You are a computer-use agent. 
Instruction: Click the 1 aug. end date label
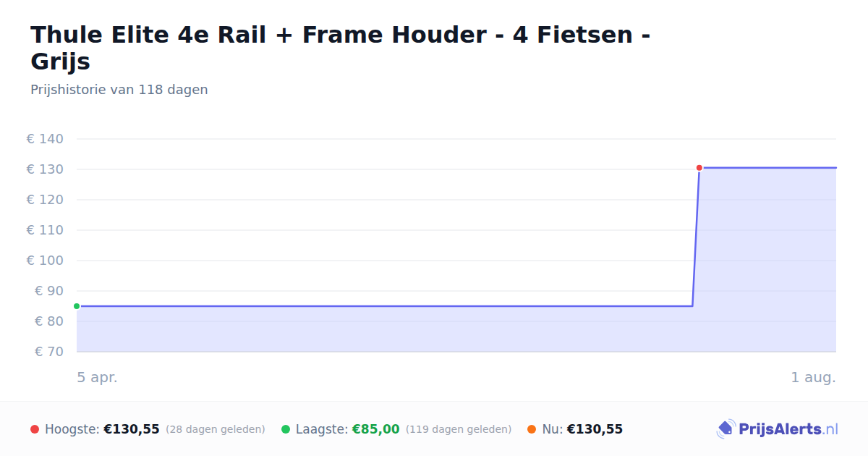[814, 377]
